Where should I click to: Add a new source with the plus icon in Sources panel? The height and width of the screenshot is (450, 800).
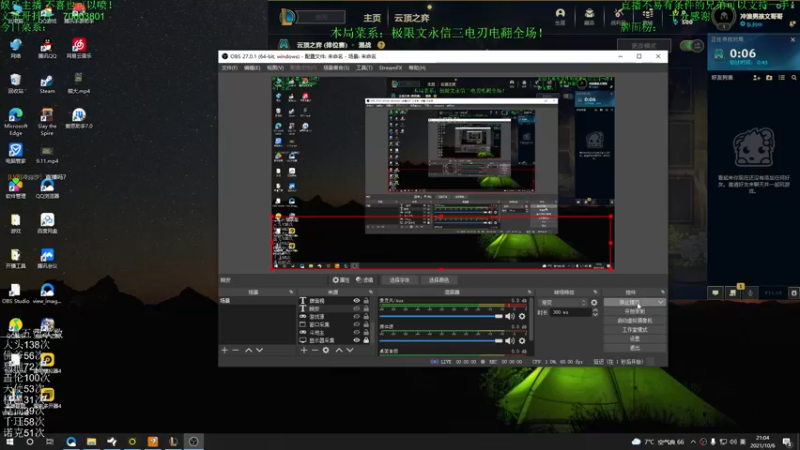pos(304,350)
